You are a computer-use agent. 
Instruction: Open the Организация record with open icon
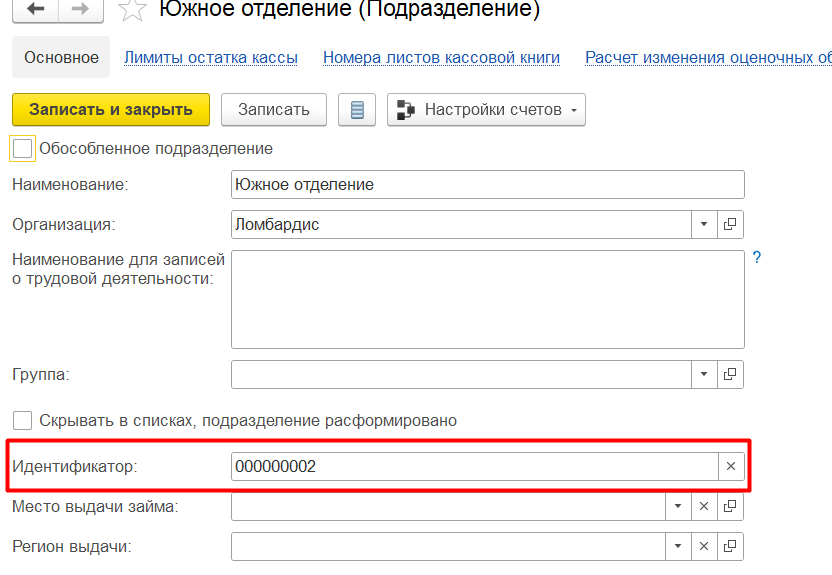730,224
